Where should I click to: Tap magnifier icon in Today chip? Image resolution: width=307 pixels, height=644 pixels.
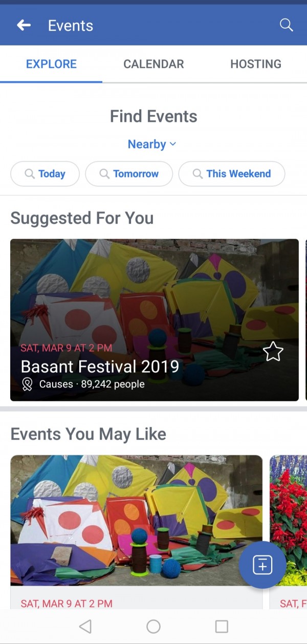click(30, 174)
